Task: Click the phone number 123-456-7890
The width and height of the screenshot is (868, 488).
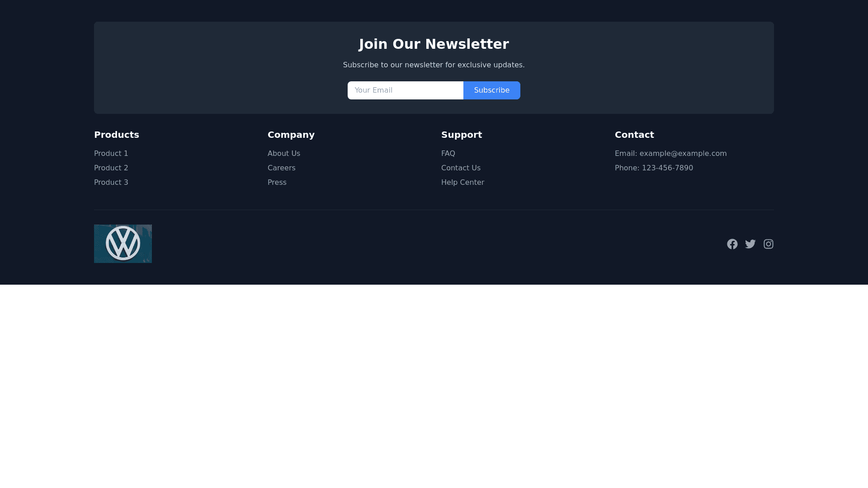Action: point(667,168)
